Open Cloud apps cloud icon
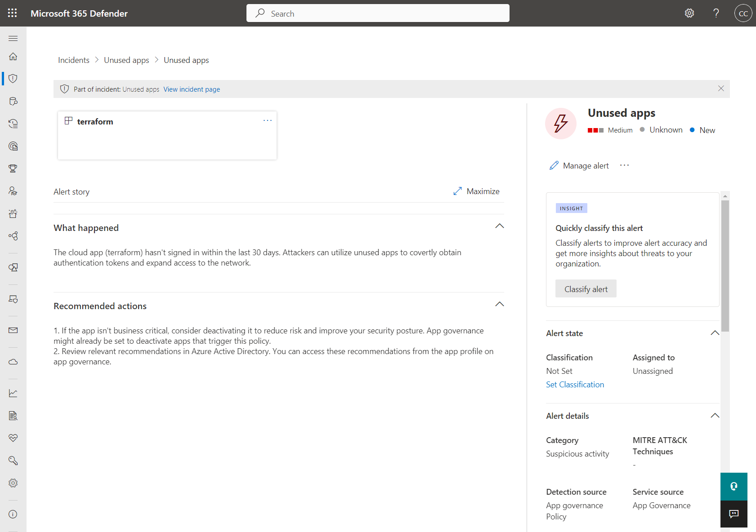The image size is (756, 532). click(13, 362)
